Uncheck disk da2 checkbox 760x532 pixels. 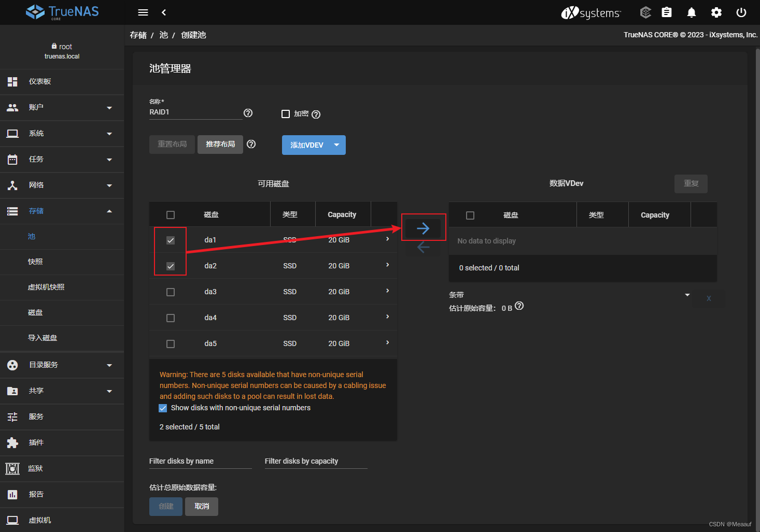pos(171,266)
